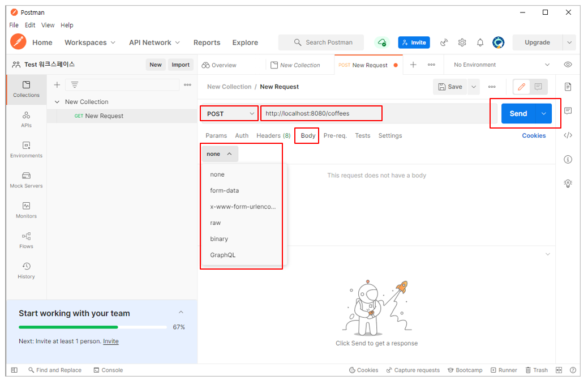588x384 pixels.
Task: Click the request URL input field
Action: pos(379,114)
